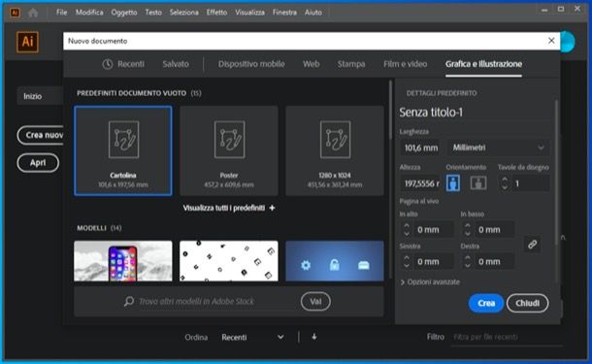Click Visualizza tutti i predefiniti link
The image size is (592, 364).
click(x=224, y=208)
